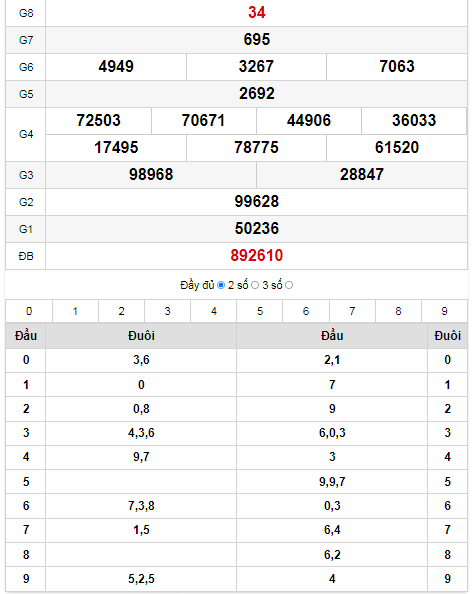Click digit filter 8
This screenshot has width=473, height=594.
click(x=398, y=311)
